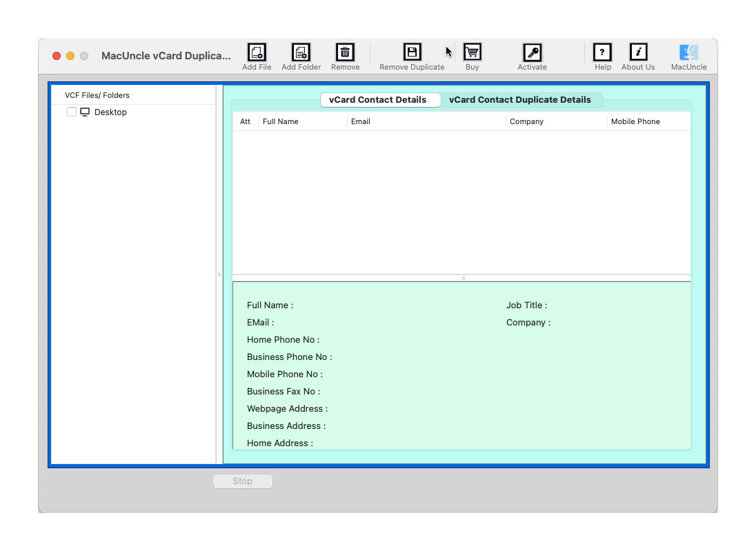The width and height of the screenshot is (756, 551).
Task: Click the horizontal split pane divider handle
Action: coord(463,278)
